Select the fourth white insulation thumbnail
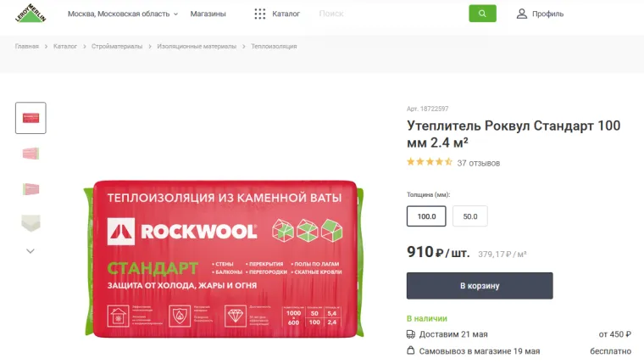Screen dimensions: 644x364 pyautogui.click(x=31, y=223)
